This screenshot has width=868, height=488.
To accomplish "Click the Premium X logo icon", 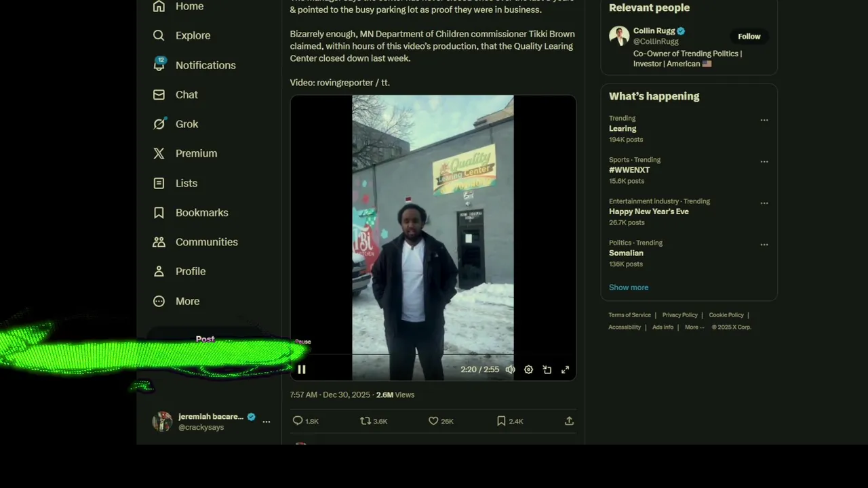I will click(x=159, y=153).
